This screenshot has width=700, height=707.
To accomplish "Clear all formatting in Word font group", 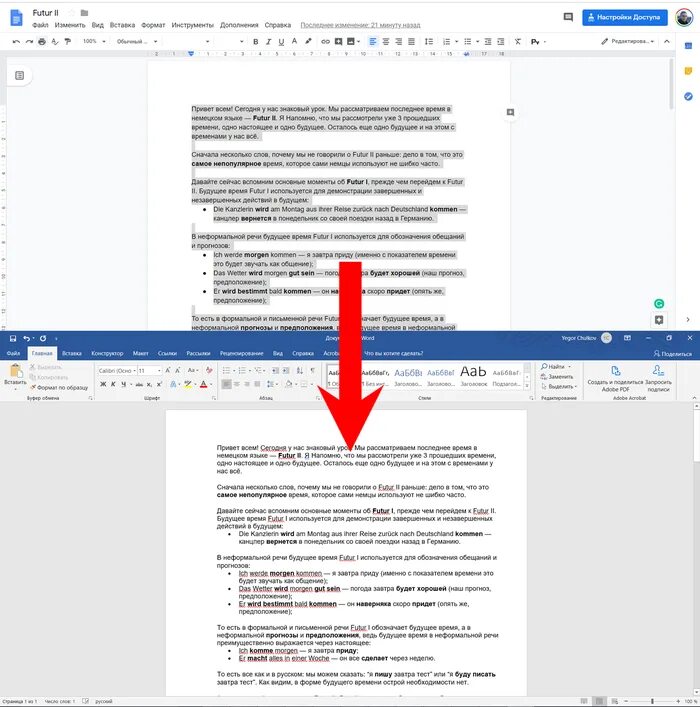I will (209, 370).
